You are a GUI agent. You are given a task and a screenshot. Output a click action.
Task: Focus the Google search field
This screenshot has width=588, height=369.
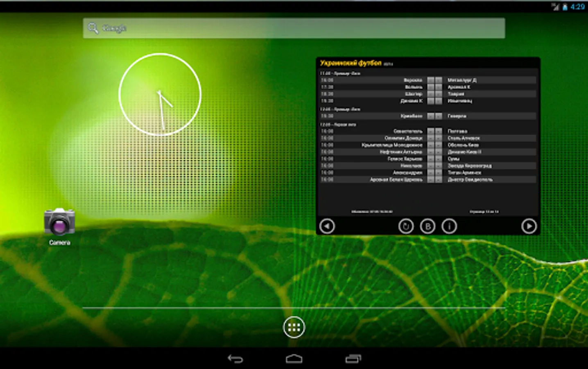294,28
